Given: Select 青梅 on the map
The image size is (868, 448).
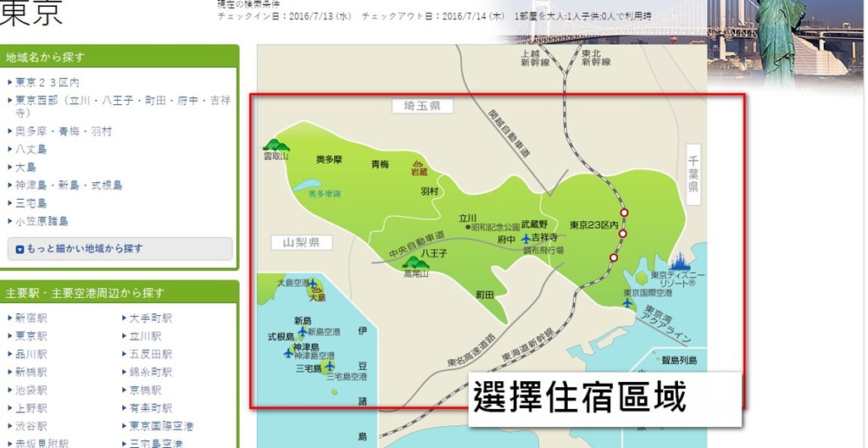Looking at the screenshot, I should click(x=380, y=163).
